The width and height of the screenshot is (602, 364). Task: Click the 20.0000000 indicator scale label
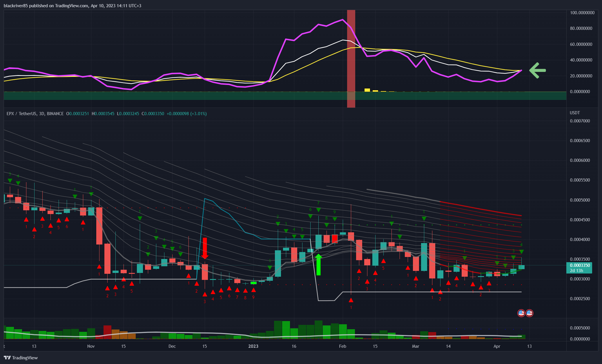pos(581,76)
